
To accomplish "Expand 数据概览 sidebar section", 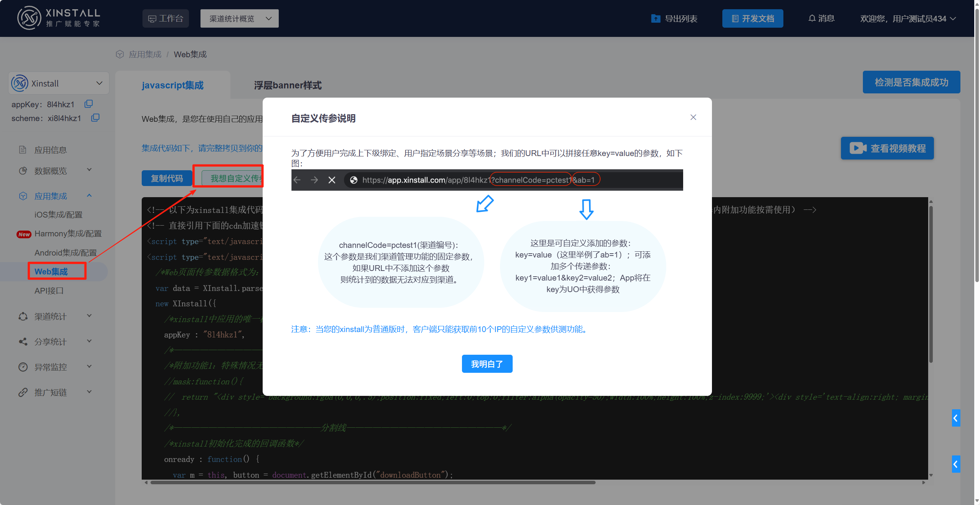I will [x=56, y=171].
